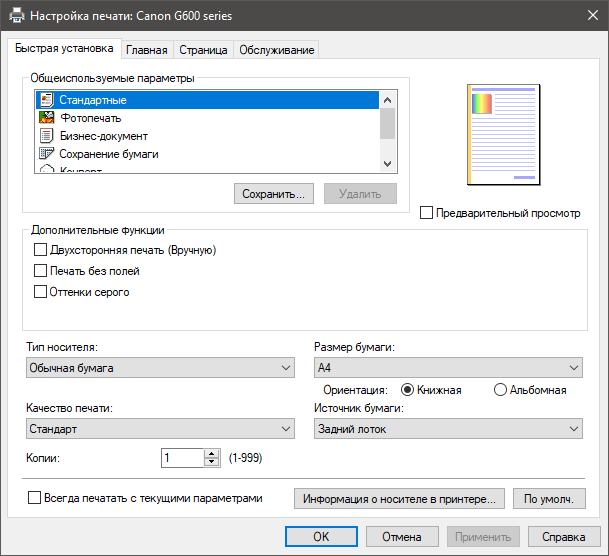This screenshot has width=609, height=556.
Task: Open Справка help button
Action: click(564, 537)
